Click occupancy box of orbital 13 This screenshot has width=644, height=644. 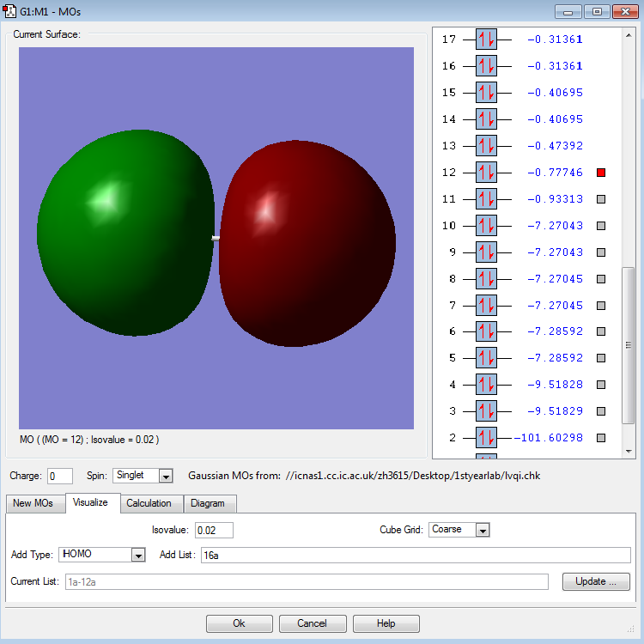click(x=486, y=146)
